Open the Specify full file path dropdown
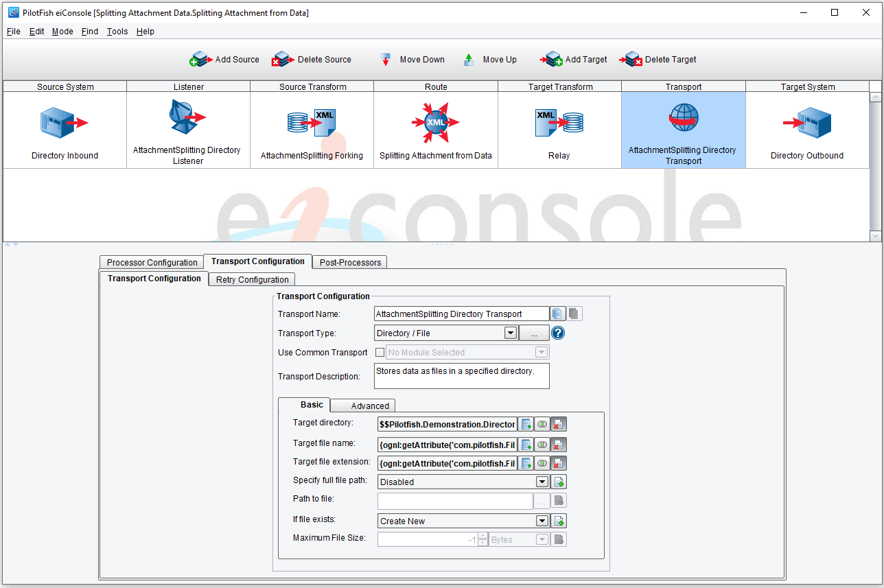The image size is (884, 588). pos(542,482)
